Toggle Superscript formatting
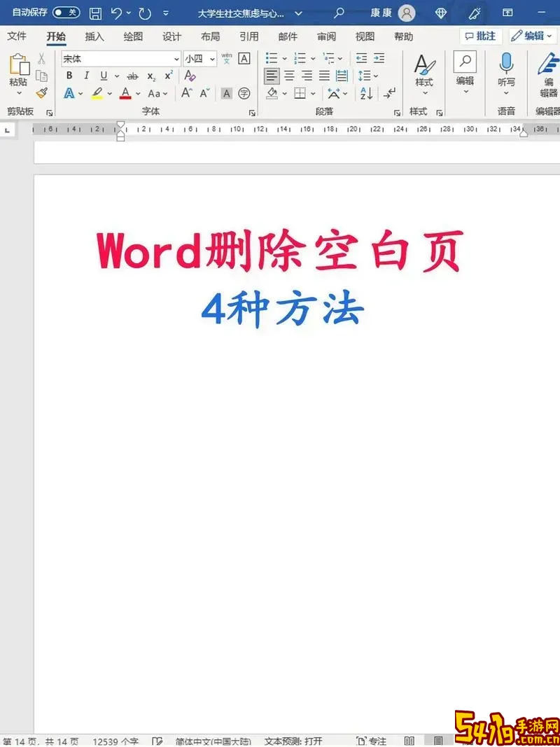This screenshot has width=560, height=747. pos(169,76)
